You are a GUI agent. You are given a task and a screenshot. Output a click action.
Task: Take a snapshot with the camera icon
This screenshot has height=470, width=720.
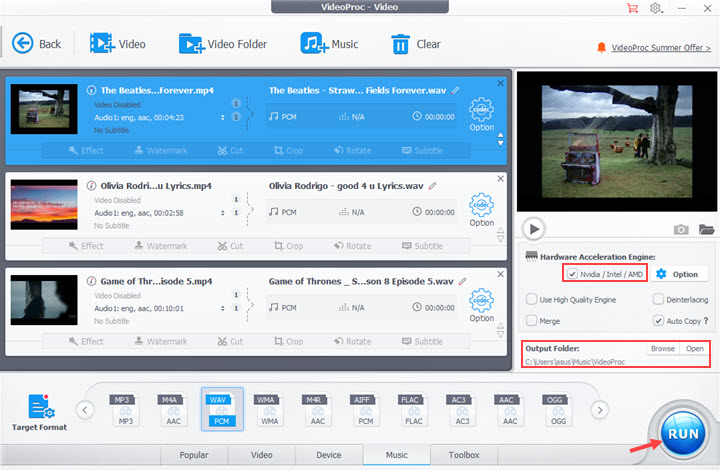(681, 229)
